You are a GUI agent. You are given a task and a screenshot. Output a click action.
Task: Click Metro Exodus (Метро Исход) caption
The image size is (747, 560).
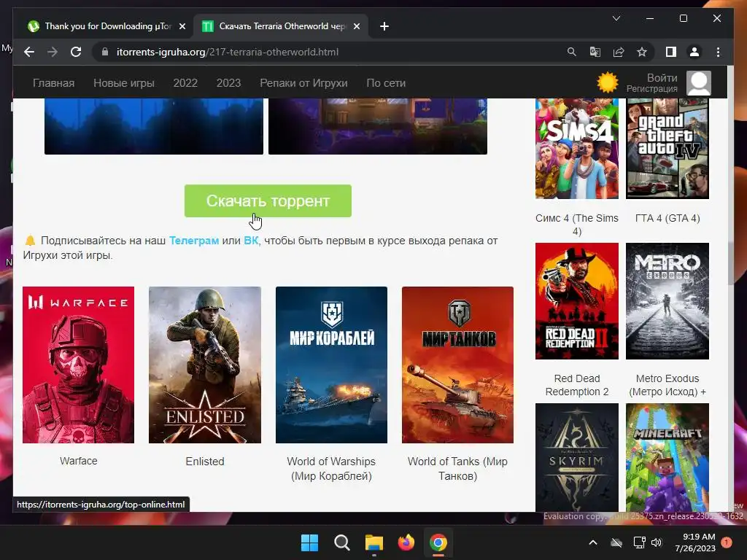667,385
